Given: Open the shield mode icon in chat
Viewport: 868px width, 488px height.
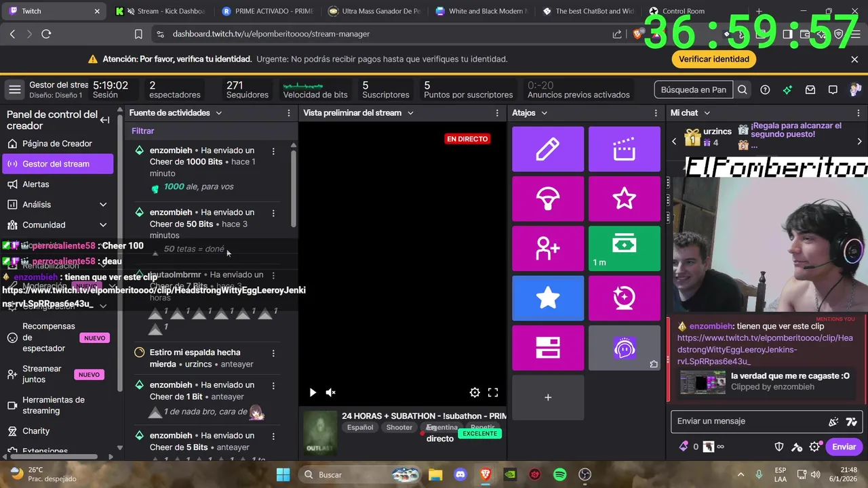Looking at the screenshot, I should point(780,447).
